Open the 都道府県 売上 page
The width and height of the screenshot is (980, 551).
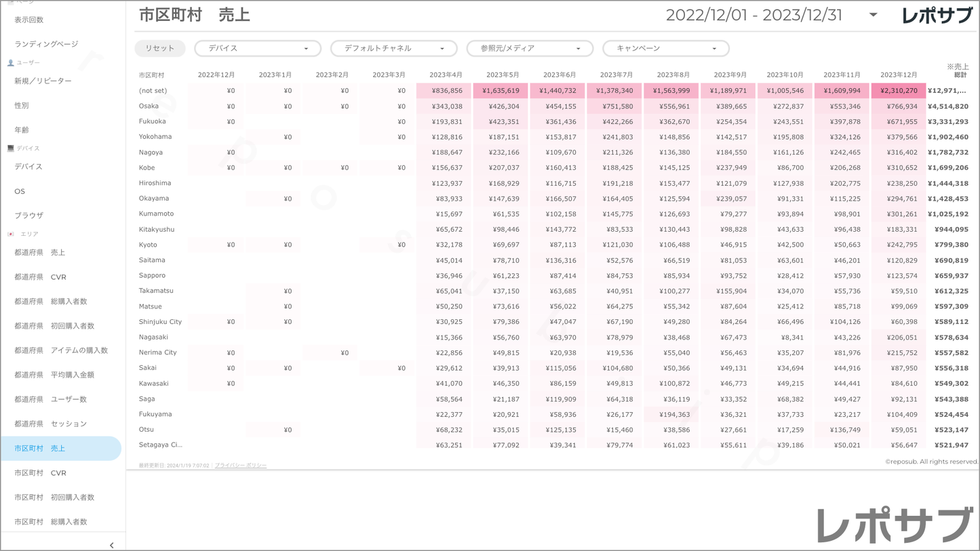[40, 253]
